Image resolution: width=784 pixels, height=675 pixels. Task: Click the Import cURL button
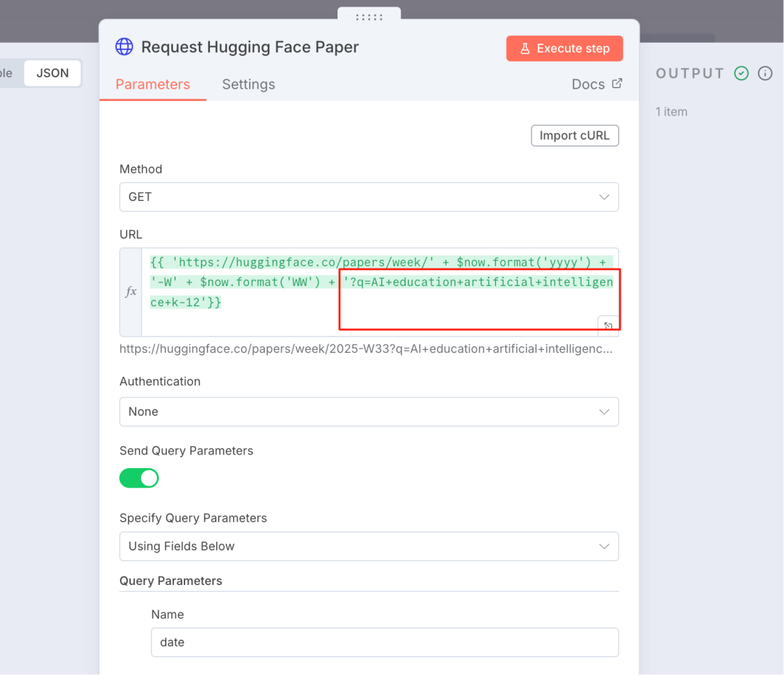click(x=575, y=136)
